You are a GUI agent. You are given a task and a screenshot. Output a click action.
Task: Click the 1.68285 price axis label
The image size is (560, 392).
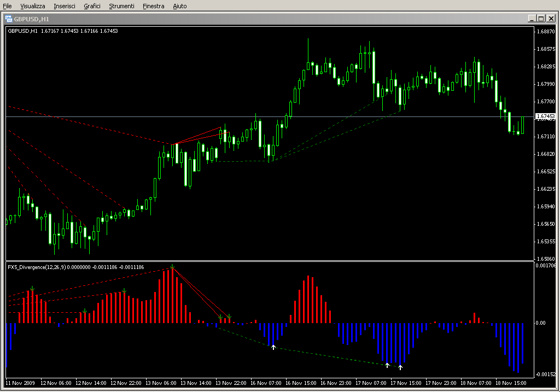546,66
